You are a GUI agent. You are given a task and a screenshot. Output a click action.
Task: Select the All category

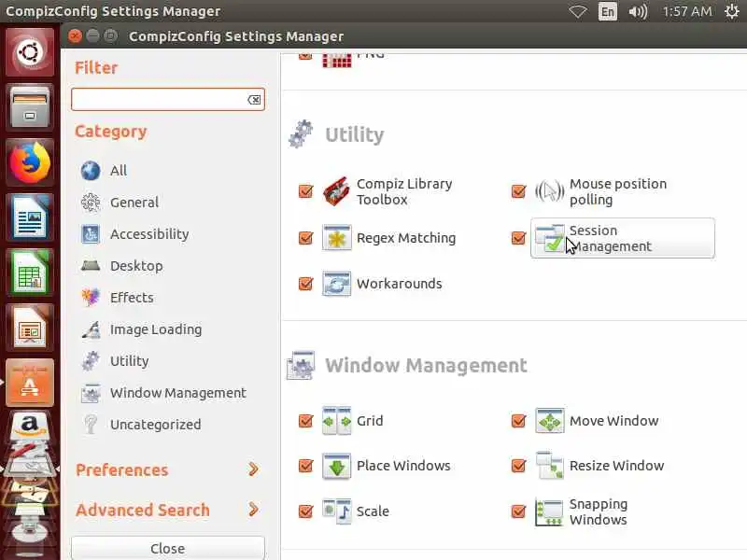[119, 171]
